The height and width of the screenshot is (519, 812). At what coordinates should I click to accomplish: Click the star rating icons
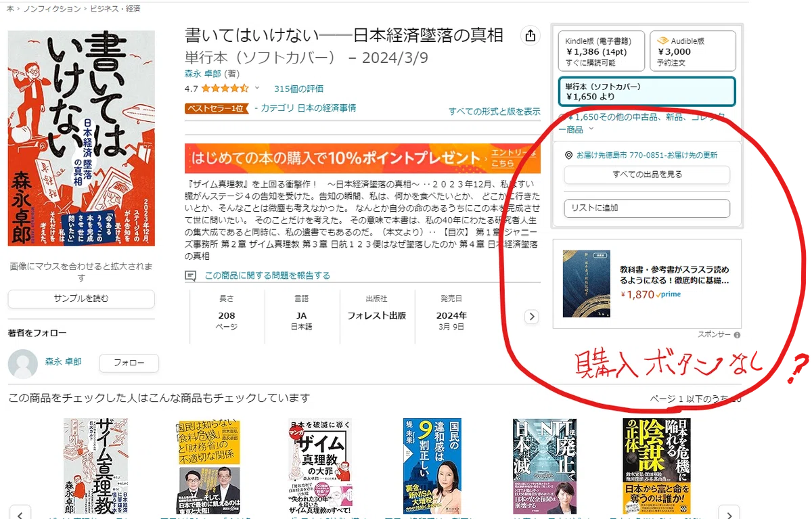click(x=225, y=88)
